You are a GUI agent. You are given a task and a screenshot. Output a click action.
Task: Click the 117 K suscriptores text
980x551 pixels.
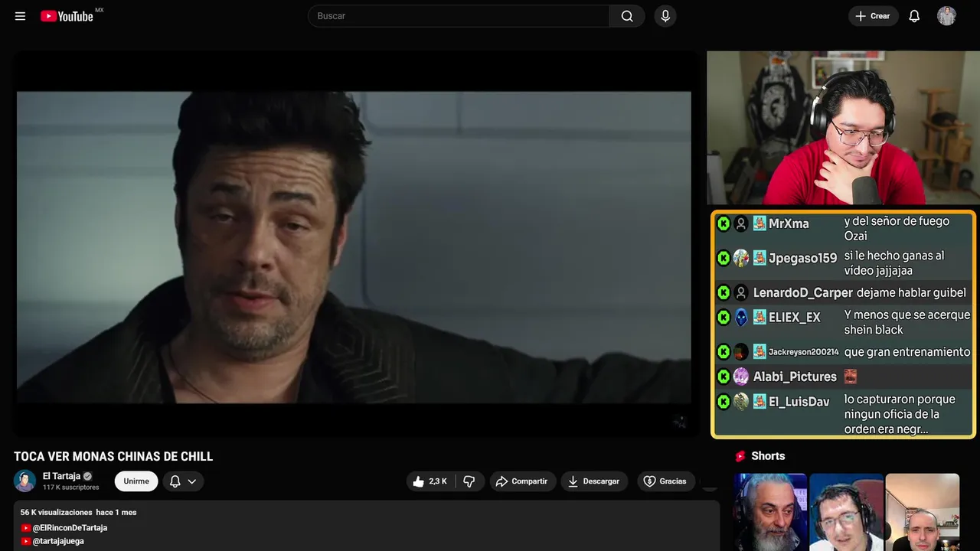[x=70, y=487]
